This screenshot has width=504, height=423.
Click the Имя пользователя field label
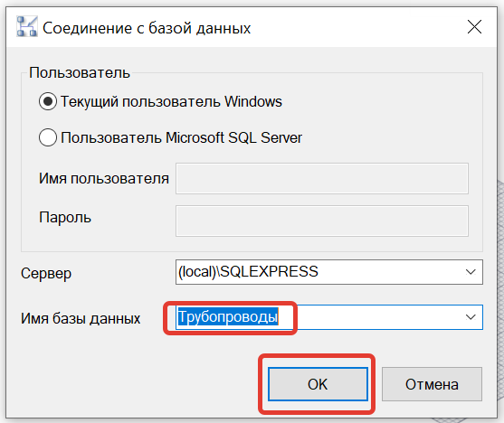pos(104,179)
